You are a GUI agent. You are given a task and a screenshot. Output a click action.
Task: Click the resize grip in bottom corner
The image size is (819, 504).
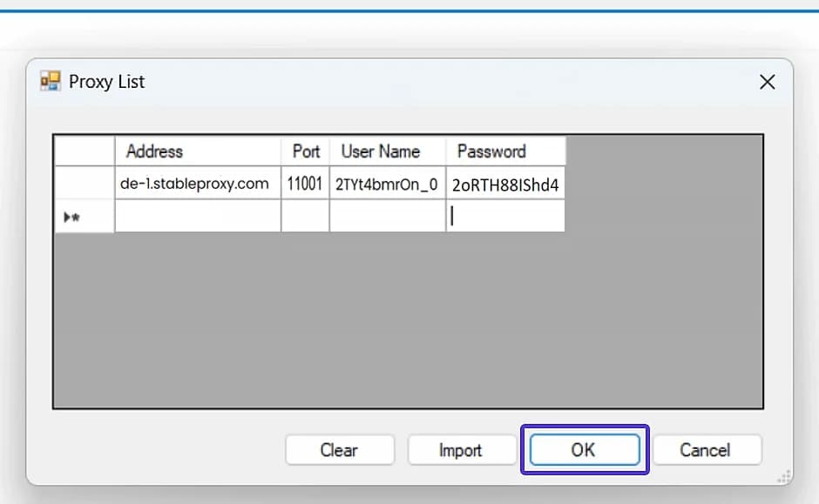coord(782,478)
